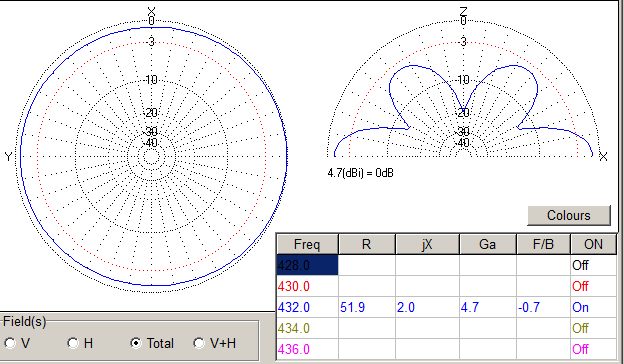624x364 pixels.
Task: Click the jX column header
Action: click(x=427, y=244)
